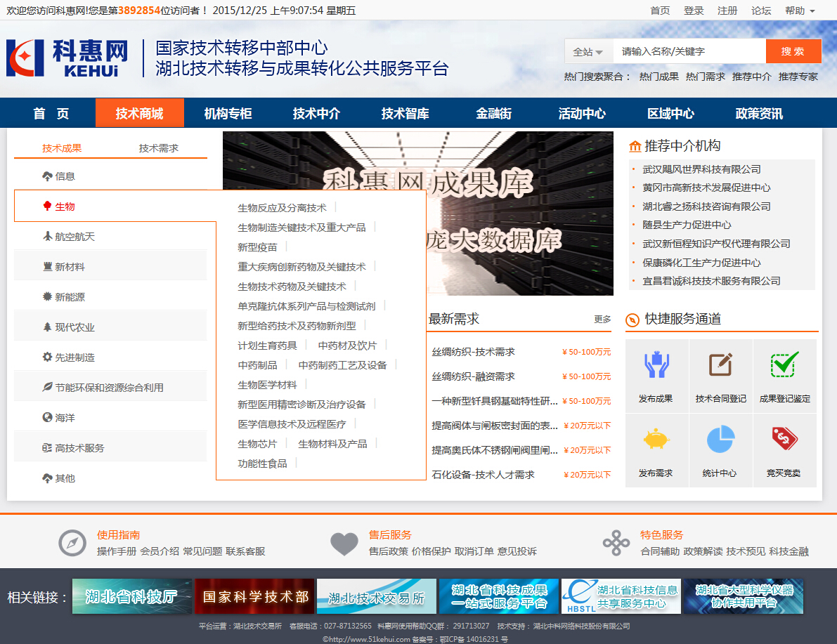Select 中药材及饮片 subcategory

pos(347,346)
